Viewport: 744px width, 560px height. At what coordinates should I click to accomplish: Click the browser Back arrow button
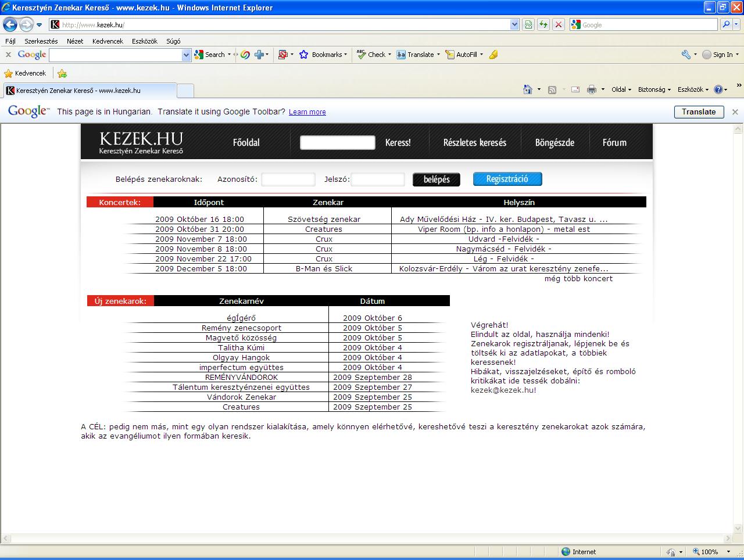tap(10, 24)
